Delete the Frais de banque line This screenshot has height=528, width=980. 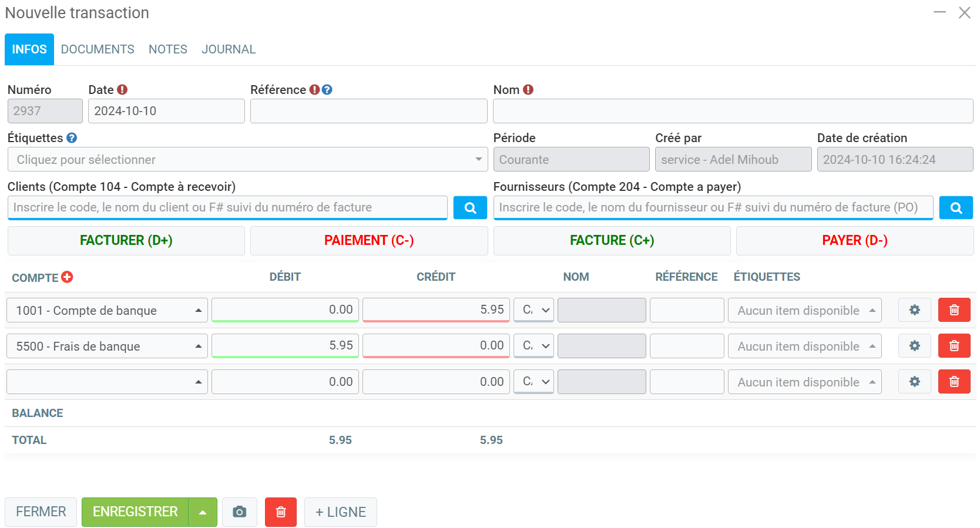point(954,346)
